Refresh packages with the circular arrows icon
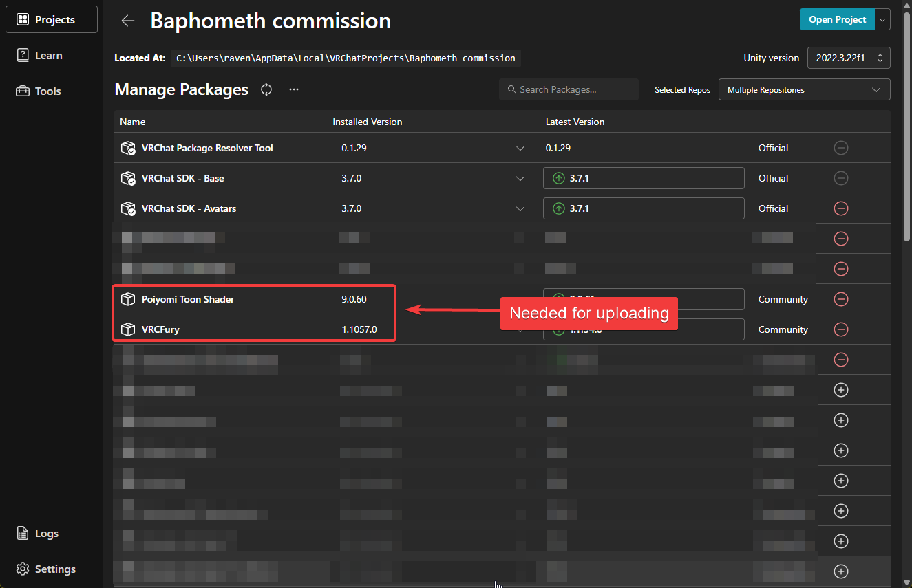The width and height of the screenshot is (912, 588). pos(266,89)
